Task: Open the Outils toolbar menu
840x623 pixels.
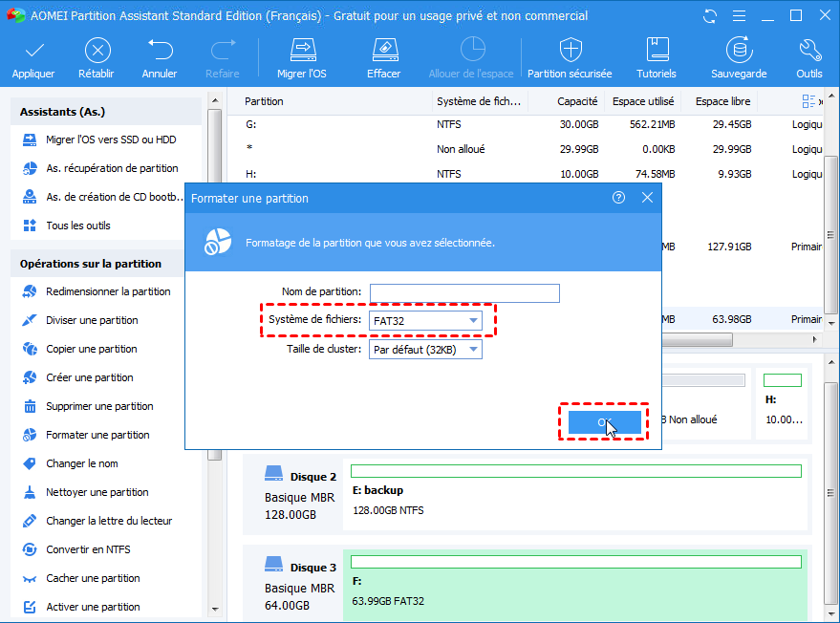Action: (808, 58)
